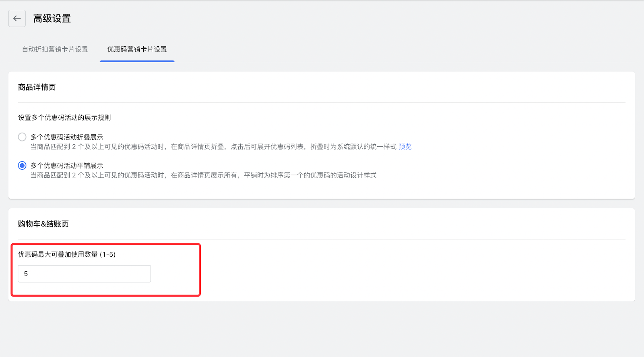Click the tiled display option description text
Image resolution: width=644 pixels, height=357 pixels.
(203, 175)
